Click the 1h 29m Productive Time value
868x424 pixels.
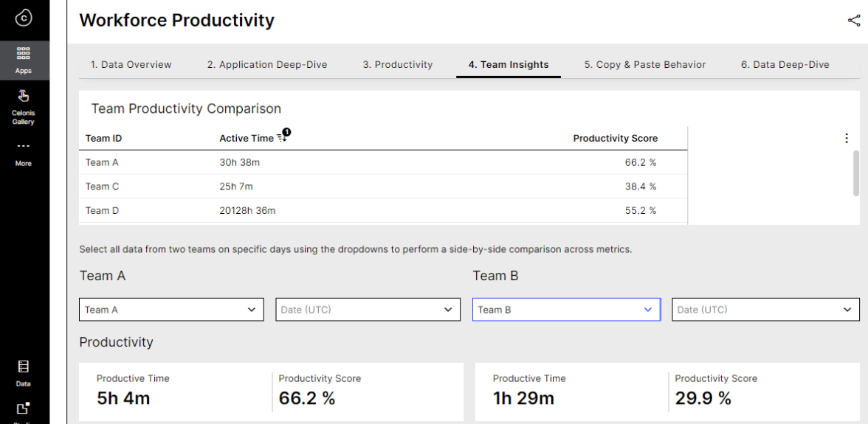tap(524, 398)
